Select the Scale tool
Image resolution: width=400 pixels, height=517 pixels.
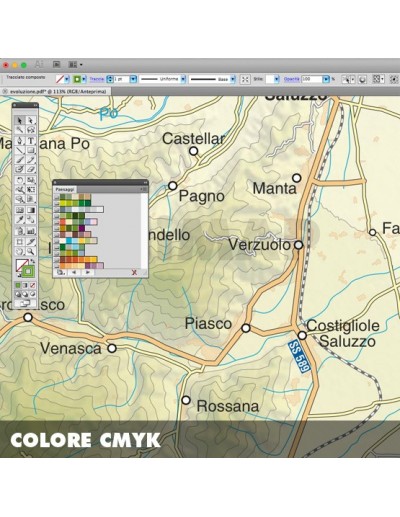(31, 180)
